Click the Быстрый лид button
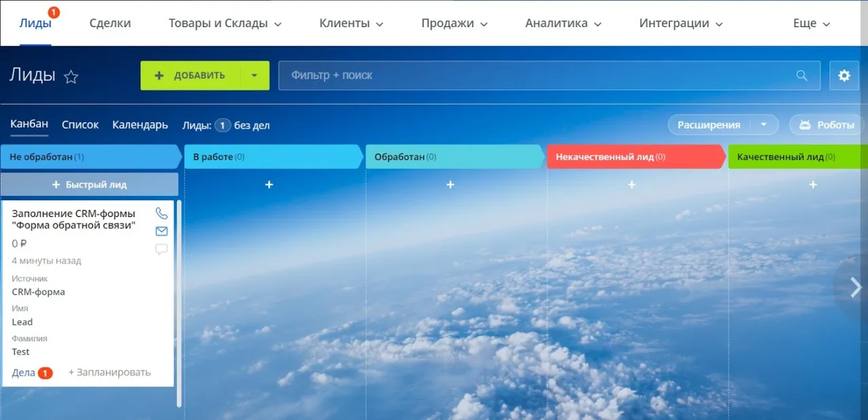868x420 pixels. point(90,184)
